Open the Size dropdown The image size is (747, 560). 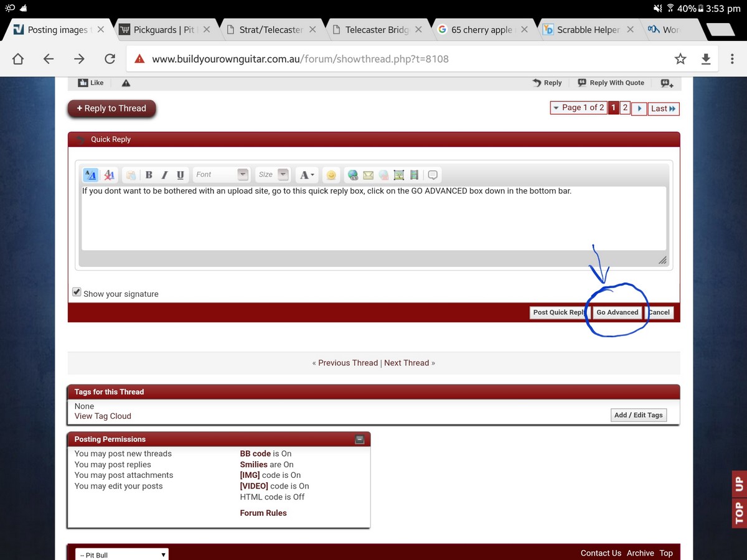(x=274, y=175)
